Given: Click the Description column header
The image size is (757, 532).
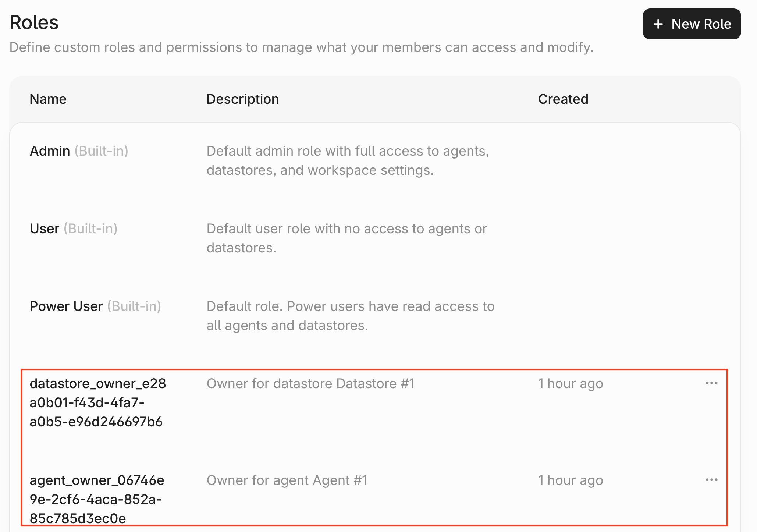Looking at the screenshot, I should (x=243, y=99).
